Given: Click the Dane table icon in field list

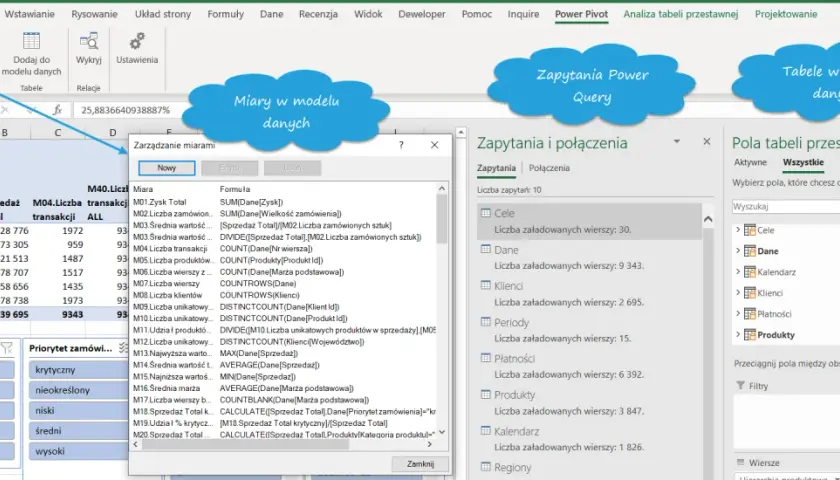Looking at the screenshot, I should coord(749,251).
